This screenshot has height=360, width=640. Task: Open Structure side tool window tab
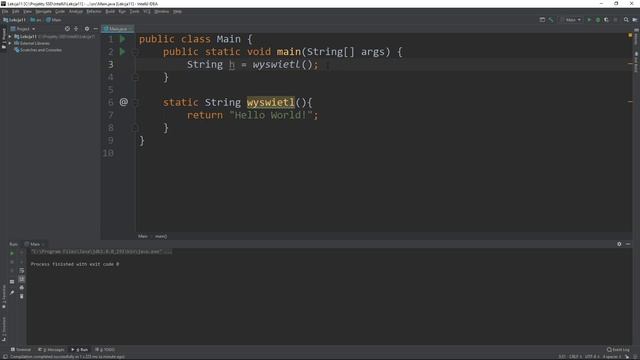[x=4, y=329]
